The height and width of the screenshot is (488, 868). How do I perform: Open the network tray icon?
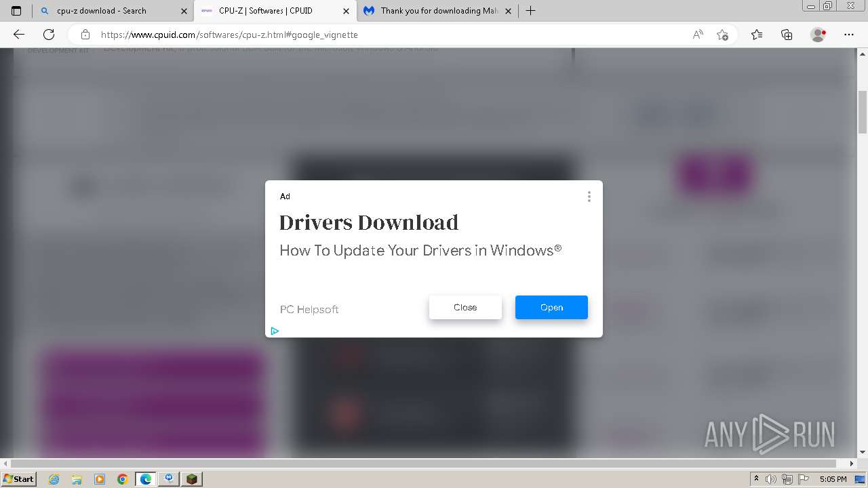point(787,479)
